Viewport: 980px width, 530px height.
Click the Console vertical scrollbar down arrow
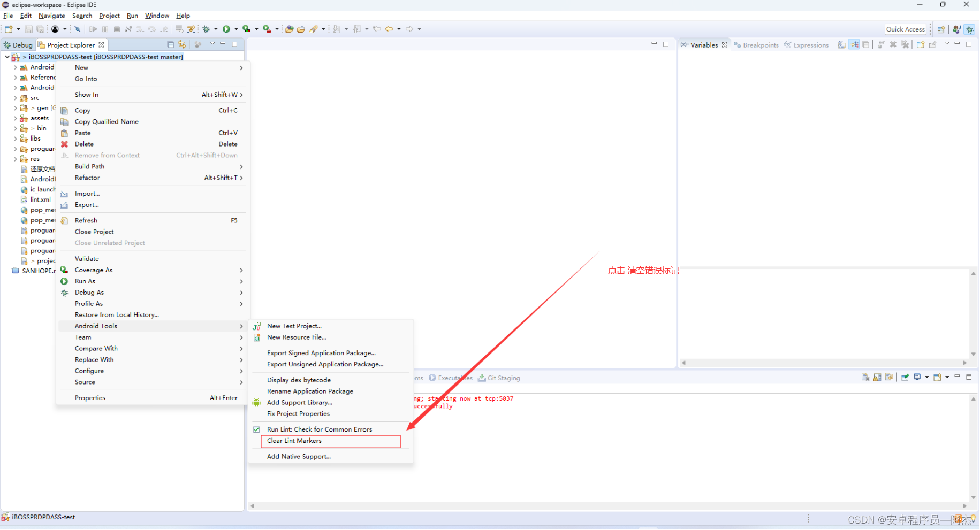(x=974, y=498)
